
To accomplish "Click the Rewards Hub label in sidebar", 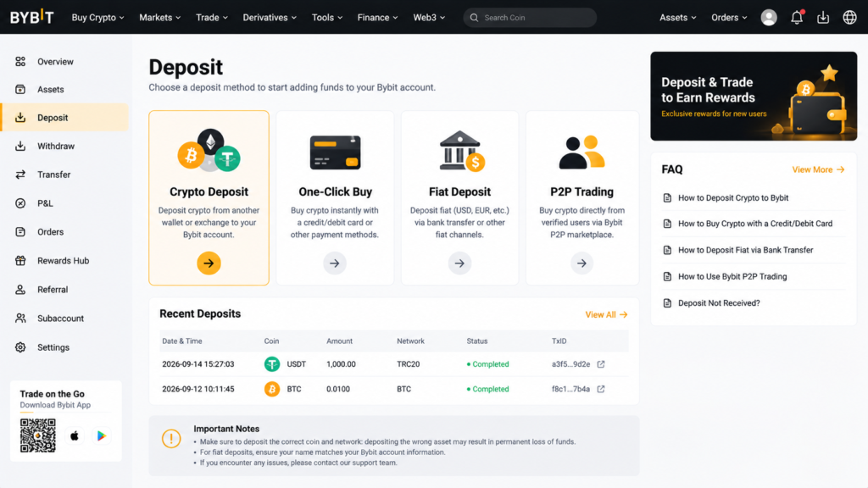I will (63, 261).
